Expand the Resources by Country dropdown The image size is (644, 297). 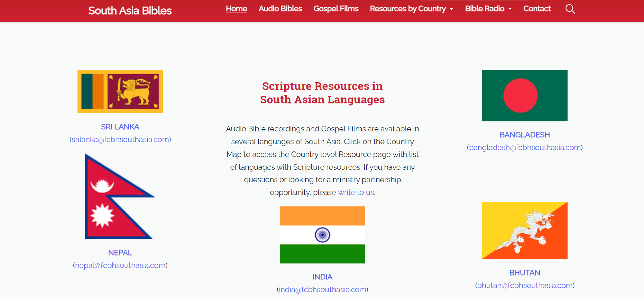point(411,9)
